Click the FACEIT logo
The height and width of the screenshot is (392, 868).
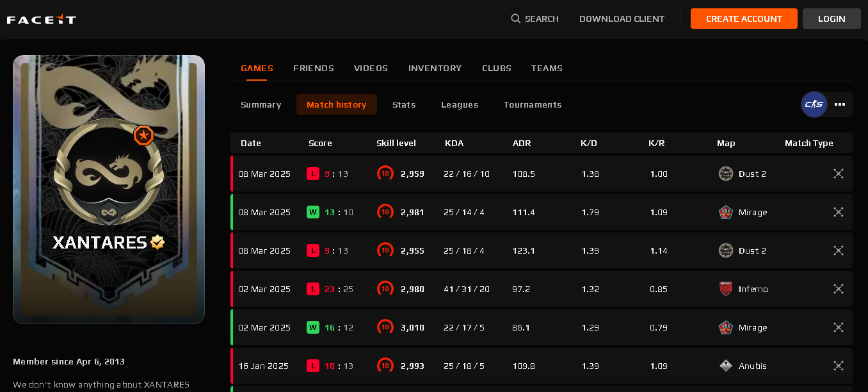42,19
